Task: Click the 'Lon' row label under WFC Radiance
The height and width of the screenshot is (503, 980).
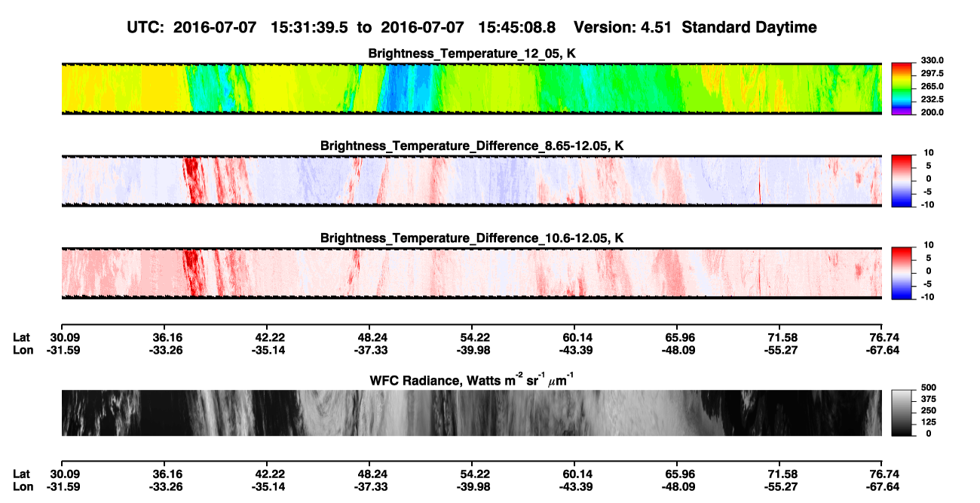Action: (23, 486)
